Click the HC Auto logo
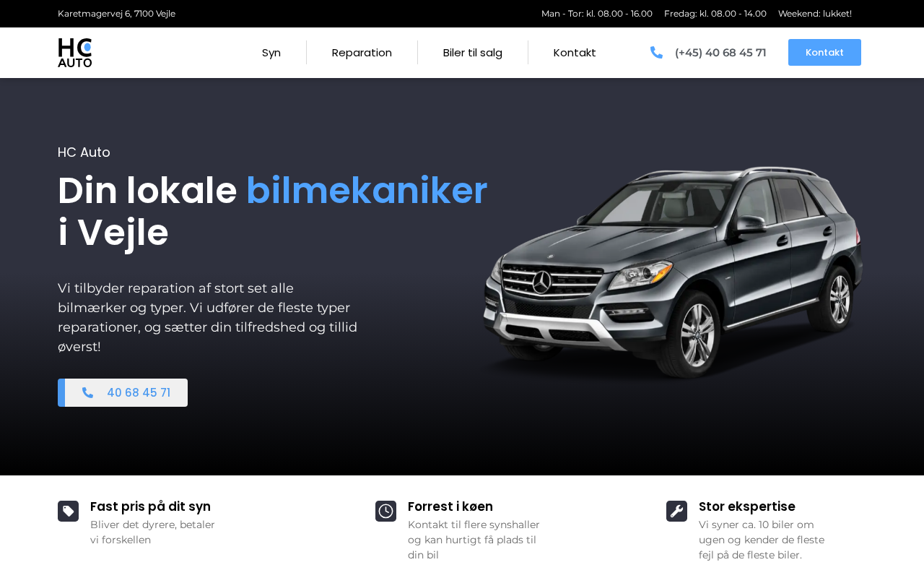 (75, 53)
